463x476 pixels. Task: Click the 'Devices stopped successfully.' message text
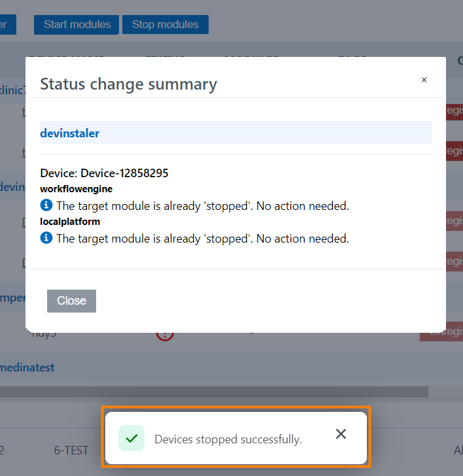click(228, 439)
